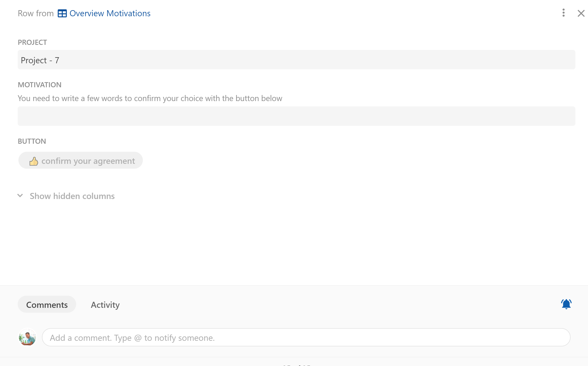Switch to the Activity tab
The height and width of the screenshot is (366, 588).
105,305
